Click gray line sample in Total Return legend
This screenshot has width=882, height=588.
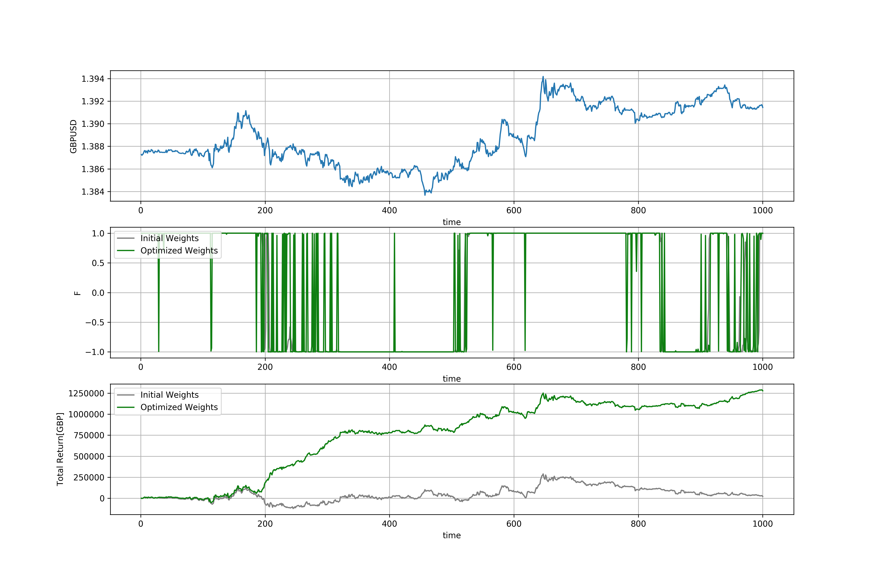[126, 395]
